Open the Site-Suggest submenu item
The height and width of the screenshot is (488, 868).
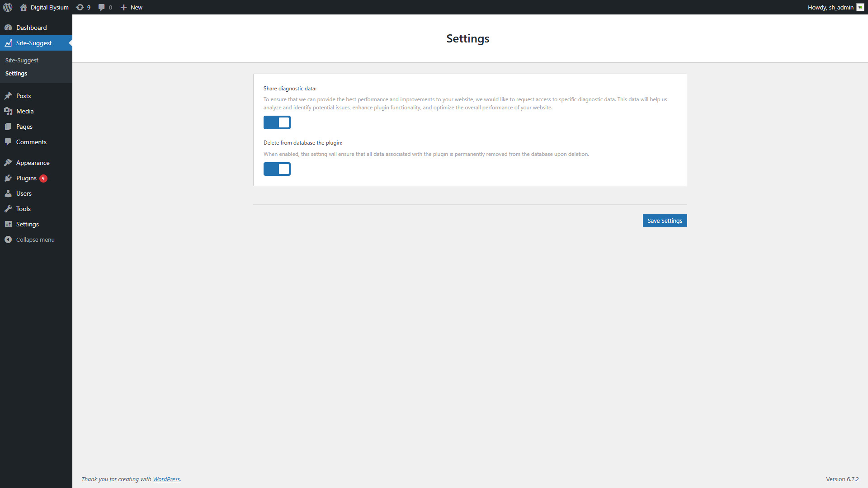point(22,60)
